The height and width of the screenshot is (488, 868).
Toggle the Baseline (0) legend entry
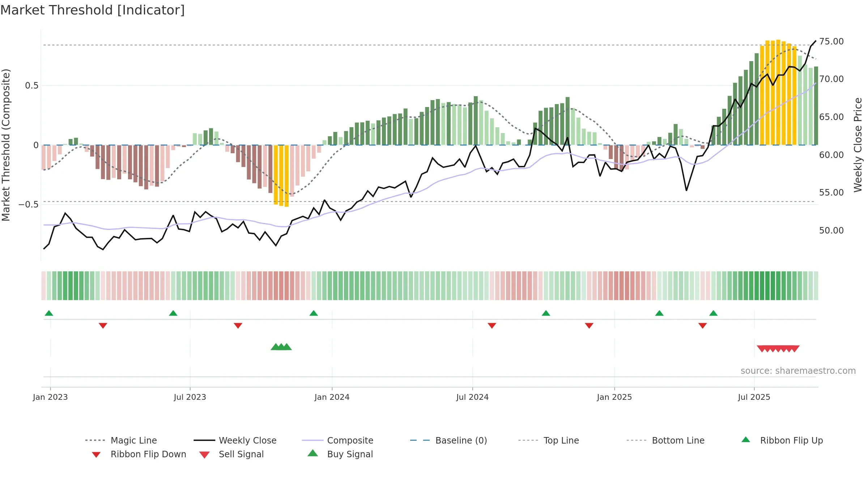click(x=448, y=440)
